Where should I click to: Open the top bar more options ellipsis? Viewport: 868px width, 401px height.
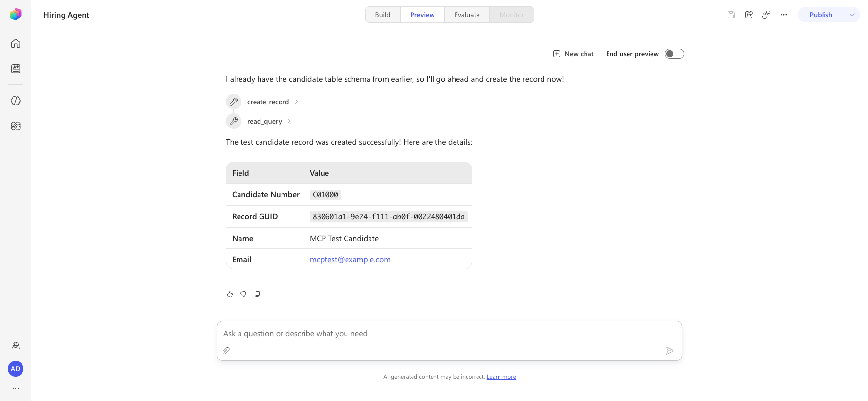(784, 15)
